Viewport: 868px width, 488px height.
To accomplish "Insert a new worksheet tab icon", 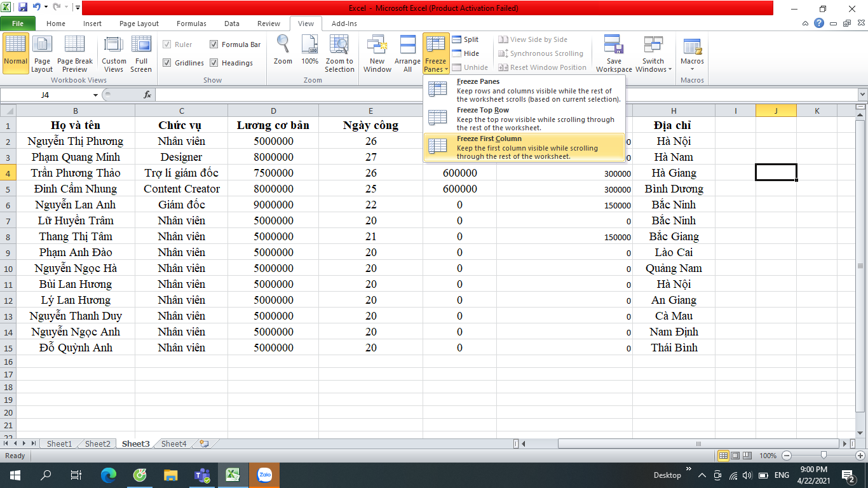I will 204,444.
